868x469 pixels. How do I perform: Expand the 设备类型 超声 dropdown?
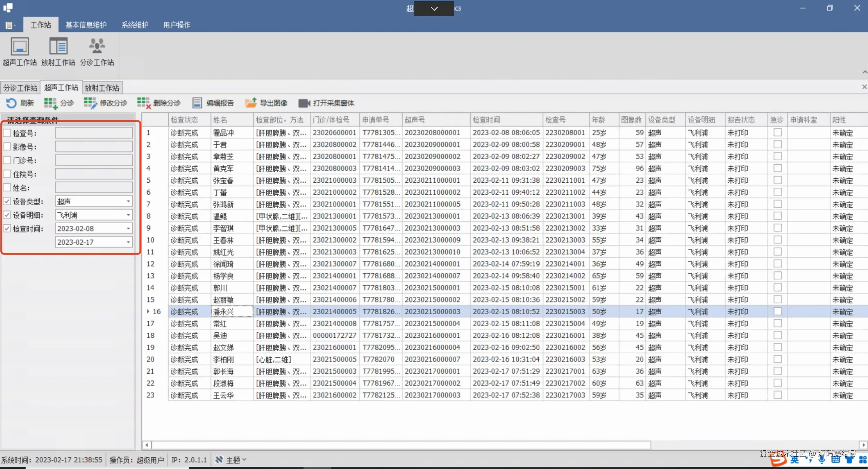[x=128, y=201]
